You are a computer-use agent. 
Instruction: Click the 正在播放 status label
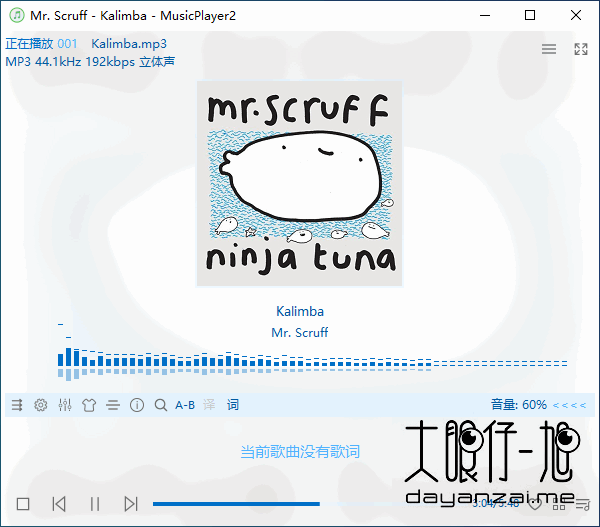(x=29, y=44)
